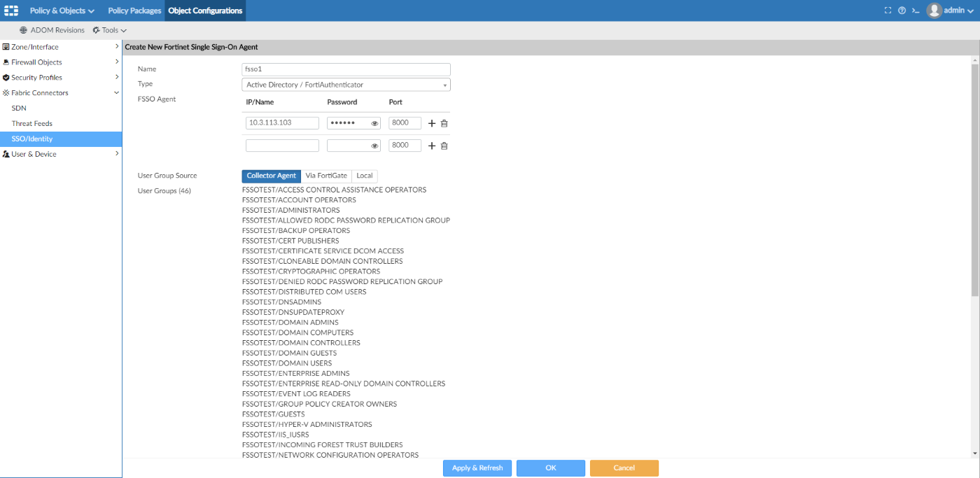The height and width of the screenshot is (478, 980).
Task: Open the help question mark icon
Action: click(902, 10)
